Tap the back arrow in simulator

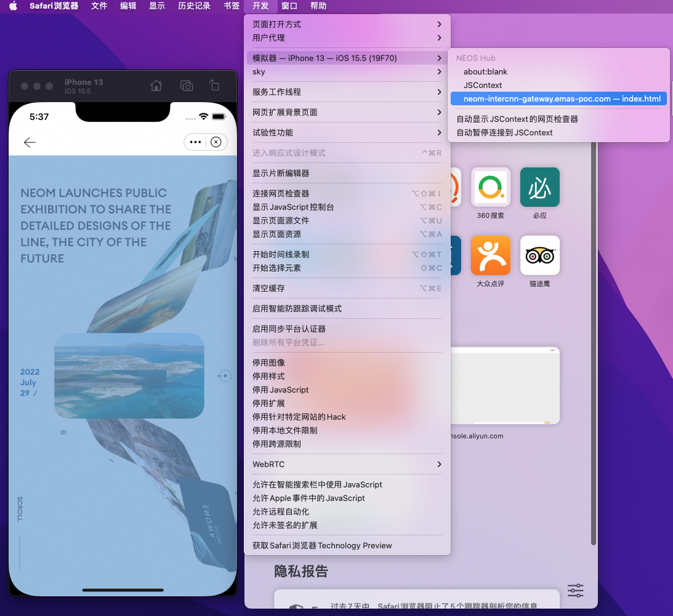(30, 142)
